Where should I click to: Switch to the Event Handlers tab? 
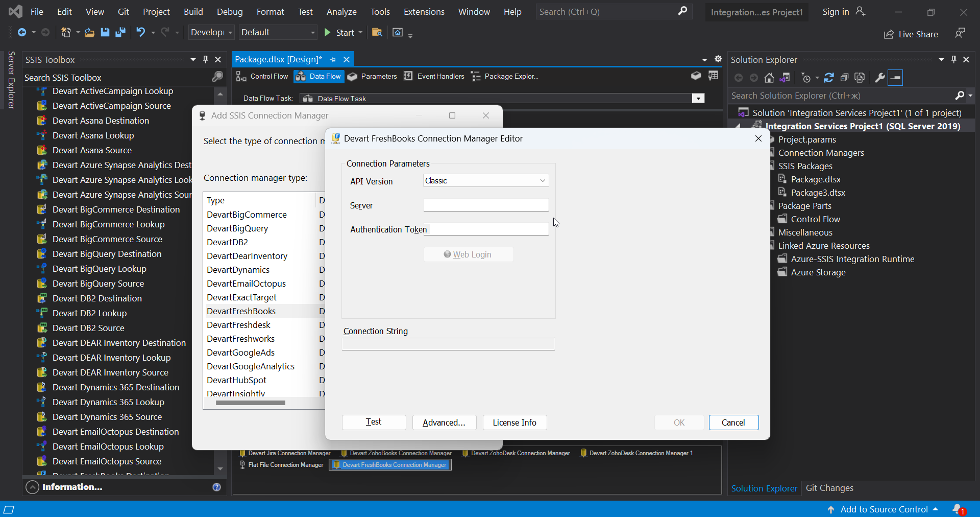pos(434,76)
